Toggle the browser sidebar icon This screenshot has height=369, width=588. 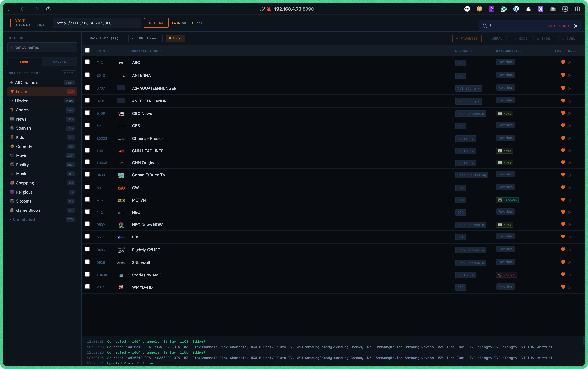11,9
